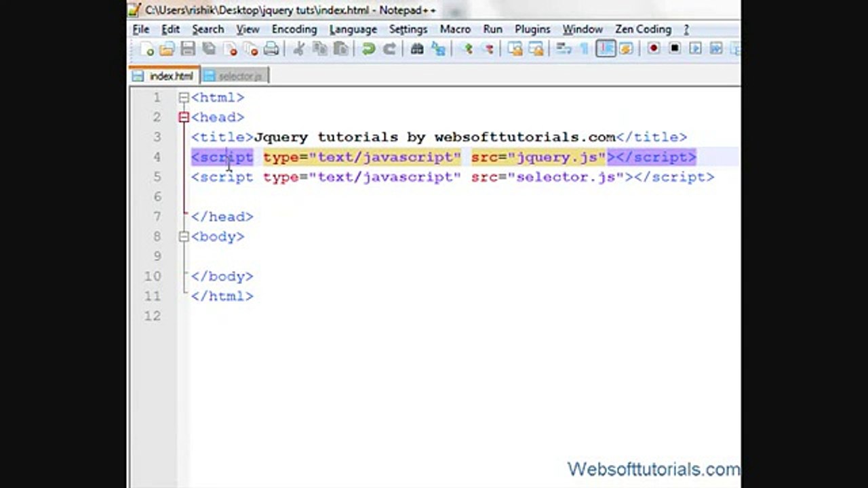Viewport: 868px width, 488px height.
Task: Toggle Show All Characters pilcrow icon
Action: pyautogui.click(x=584, y=49)
